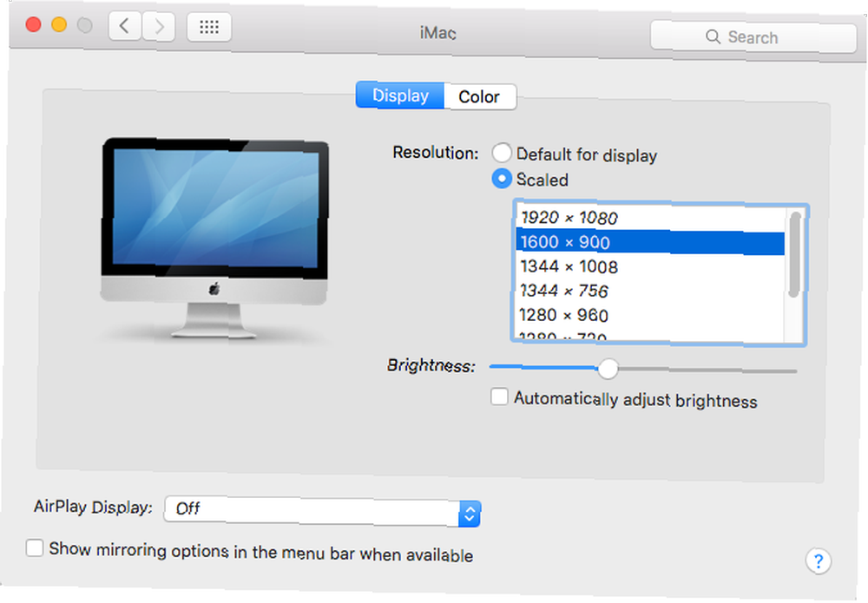Minimize the iMac window with yellow button
Image resolution: width=868 pixels, height=603 pixels.
pos(59,24)
